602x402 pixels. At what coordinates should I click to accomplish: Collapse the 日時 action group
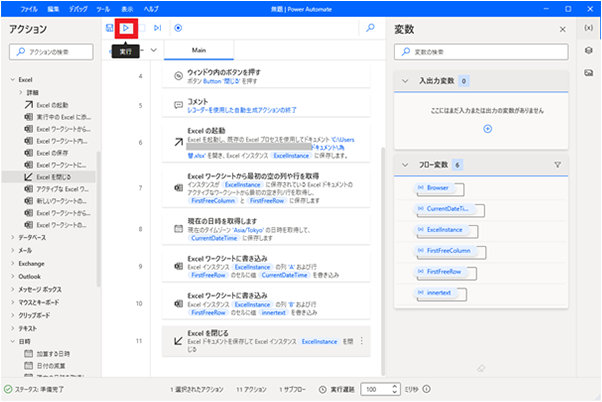coord(13,341)
